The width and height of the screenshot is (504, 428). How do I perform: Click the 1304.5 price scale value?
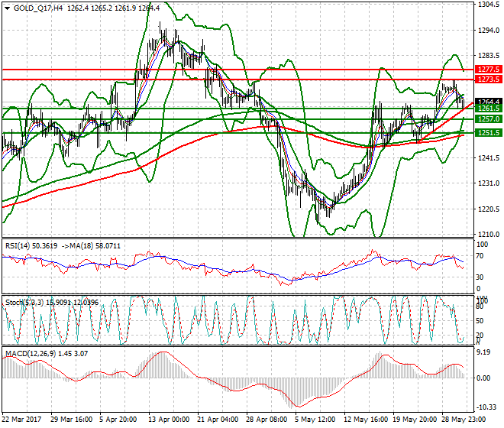[489, 5]
